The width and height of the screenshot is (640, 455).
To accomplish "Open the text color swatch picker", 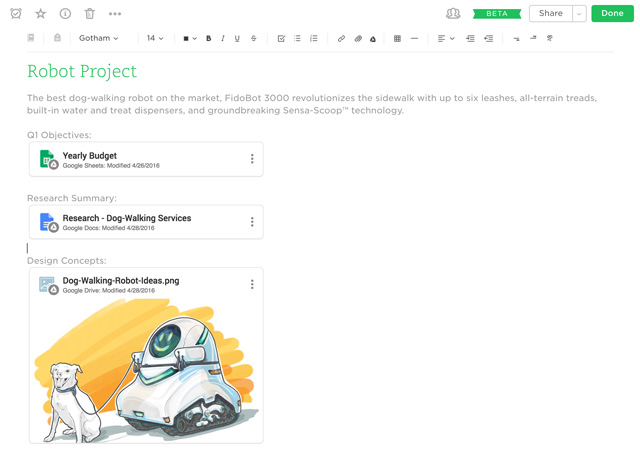I will tap(189, 39).
